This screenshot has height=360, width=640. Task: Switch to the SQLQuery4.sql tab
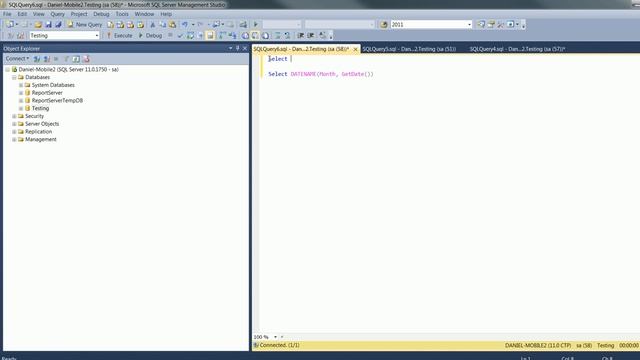point(517,49)
